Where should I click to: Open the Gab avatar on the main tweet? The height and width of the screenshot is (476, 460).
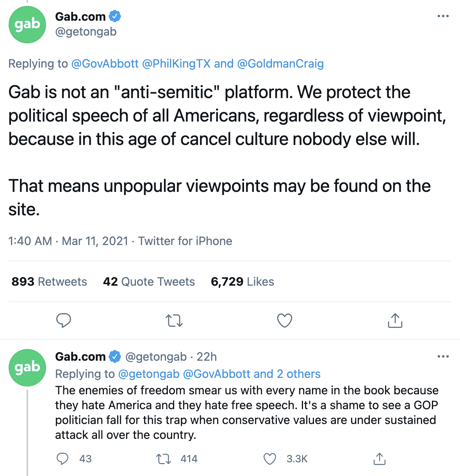[x=27, y=24]
